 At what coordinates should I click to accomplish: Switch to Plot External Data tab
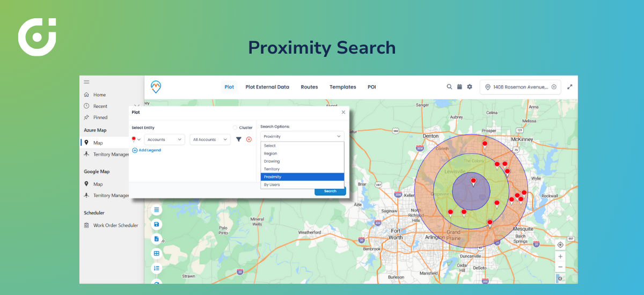(x=267, y=87)
